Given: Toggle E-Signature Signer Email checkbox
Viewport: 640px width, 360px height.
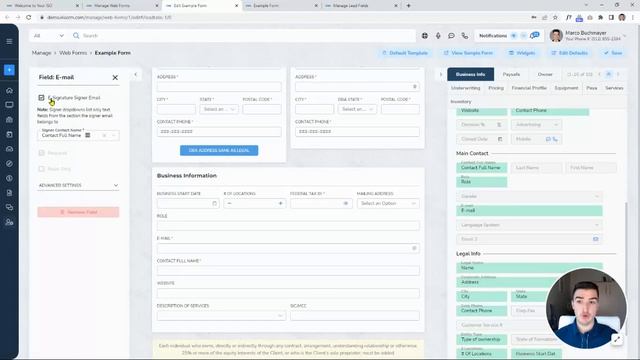Looking at the screenshot, I should (41, 98).
